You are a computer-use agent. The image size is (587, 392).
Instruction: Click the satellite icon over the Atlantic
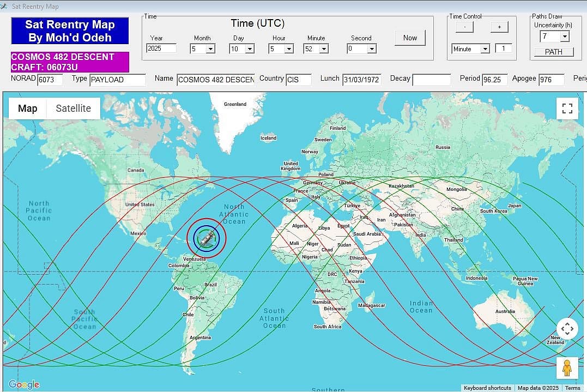[206, 237]
